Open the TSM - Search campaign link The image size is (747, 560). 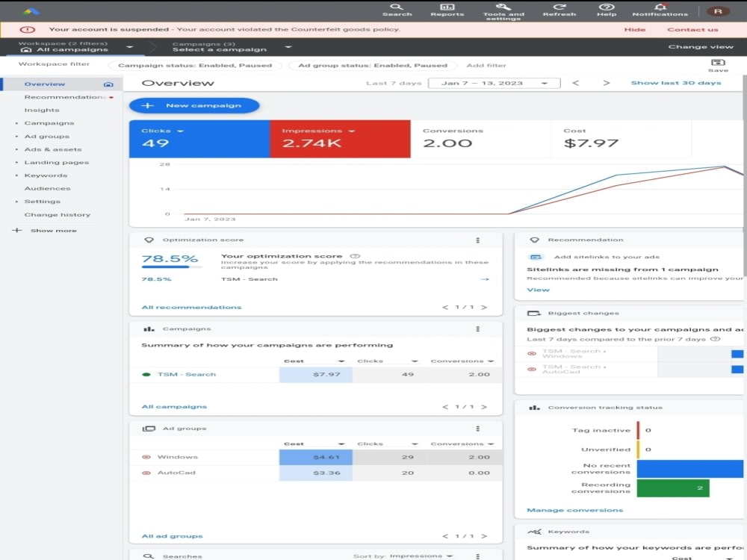[x=187, y=374]
